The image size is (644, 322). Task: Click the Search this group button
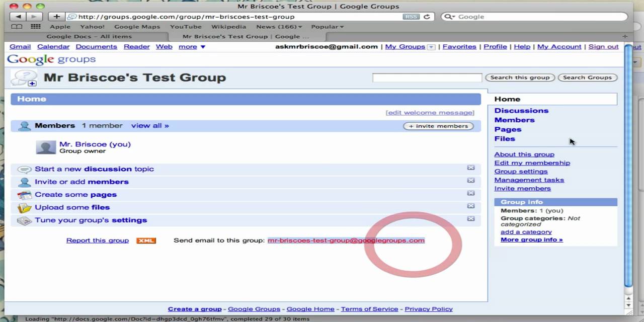[x=520, y=77]
